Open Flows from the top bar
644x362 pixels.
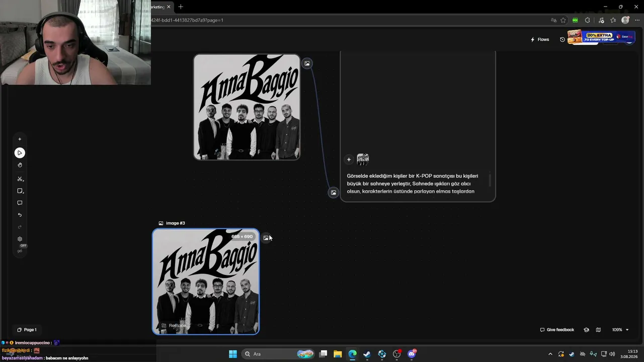coord(540,40)
